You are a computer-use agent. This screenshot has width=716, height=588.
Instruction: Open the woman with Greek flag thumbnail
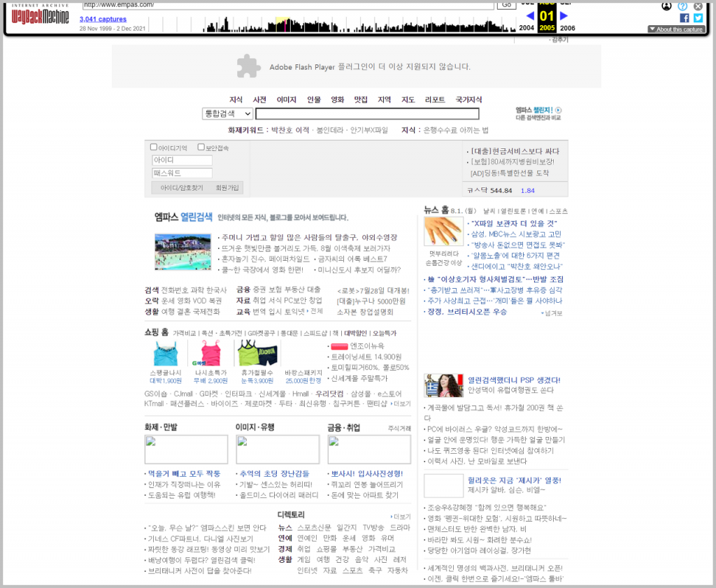(x=444, y=385)
